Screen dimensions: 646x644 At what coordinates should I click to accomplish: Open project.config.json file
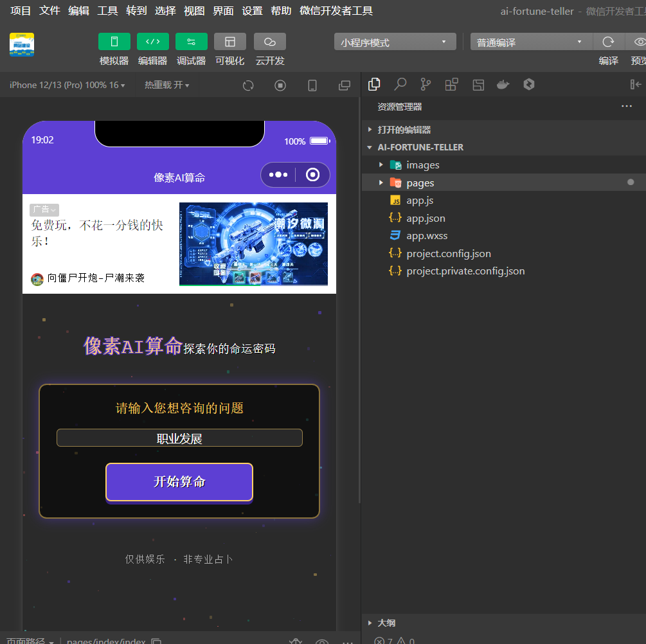point(503,253)
